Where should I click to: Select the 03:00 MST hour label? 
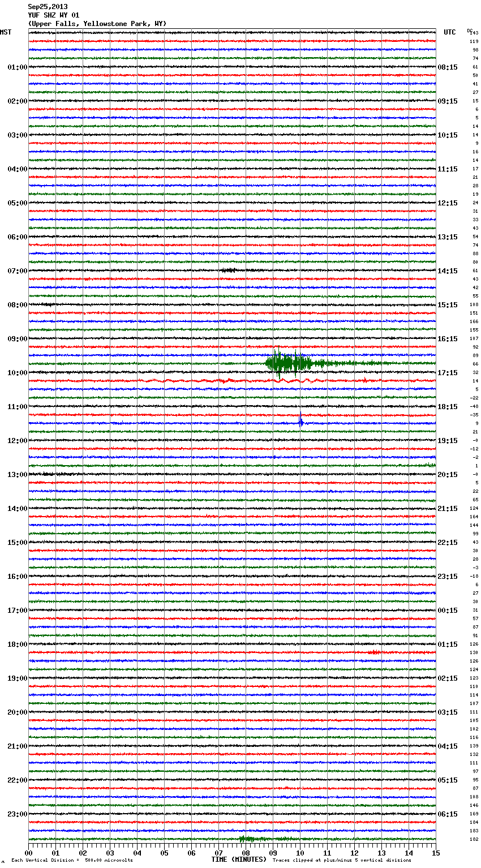pos(18,135)
